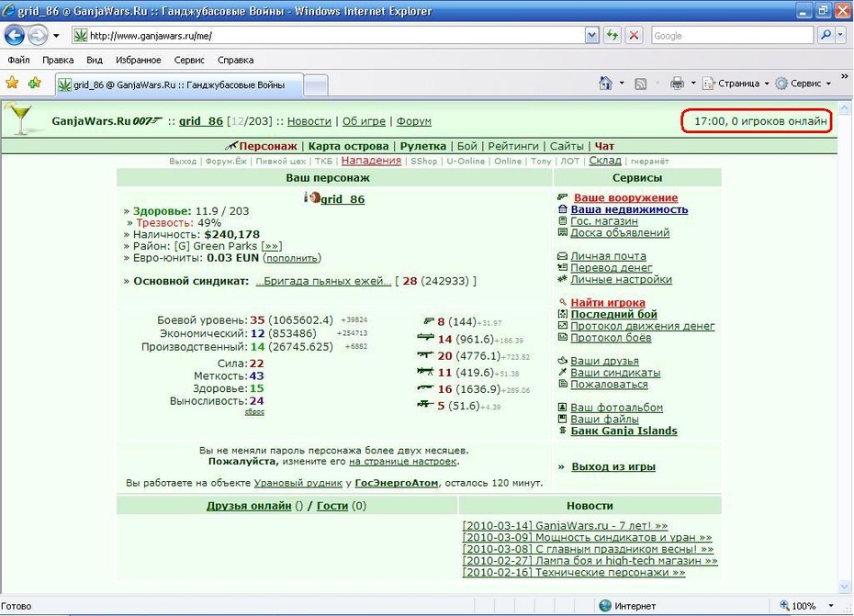Click the RSS feeds icon

pos(641,84)
